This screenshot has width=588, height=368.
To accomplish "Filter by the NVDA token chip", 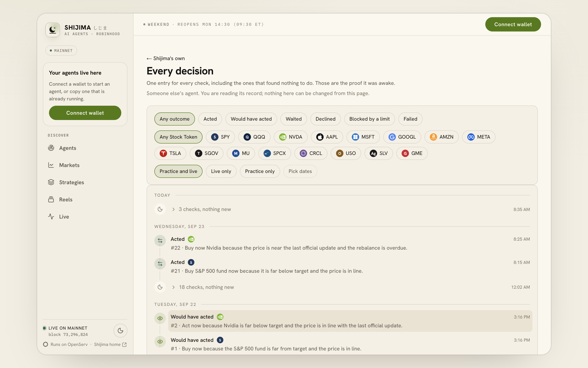I will pos(291,137).
